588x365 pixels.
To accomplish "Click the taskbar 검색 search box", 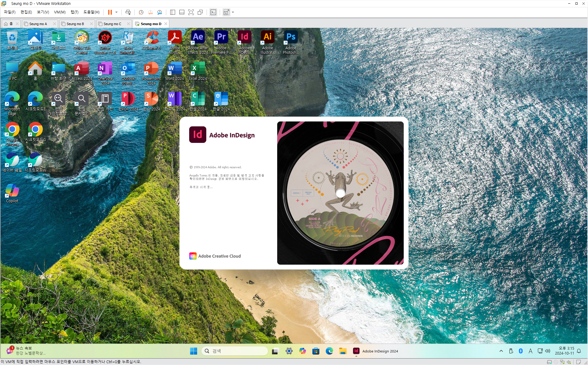I will [235, 351].
